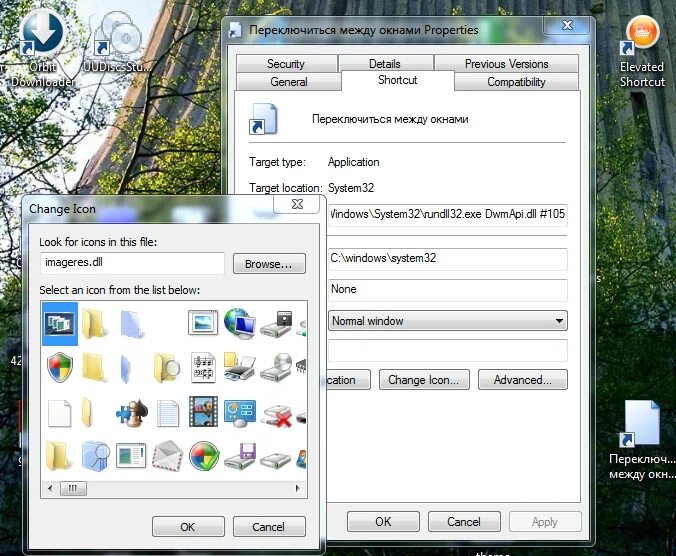676x556 pixels.
Task: Click the icon list horizontal scrollbar thumb
Action: click(73, 488)
